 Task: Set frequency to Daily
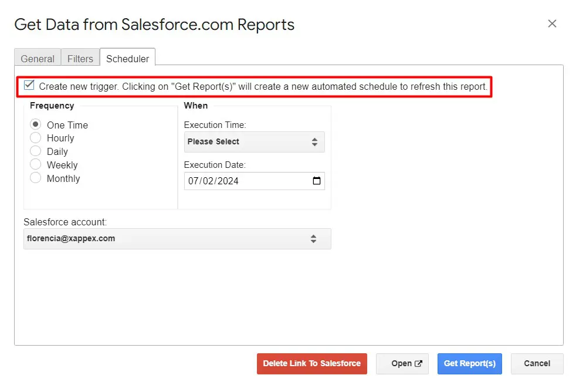pos(36,151)
